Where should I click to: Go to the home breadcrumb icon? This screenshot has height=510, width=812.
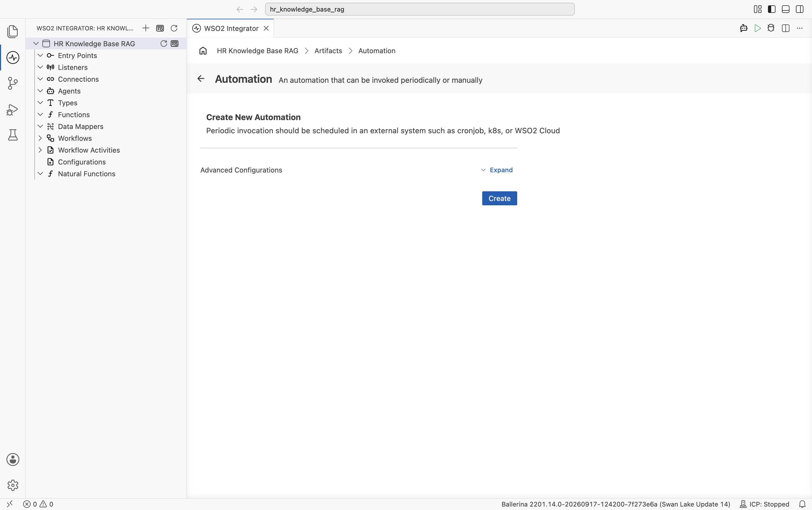pyautogui.click(x=203, y=51)
